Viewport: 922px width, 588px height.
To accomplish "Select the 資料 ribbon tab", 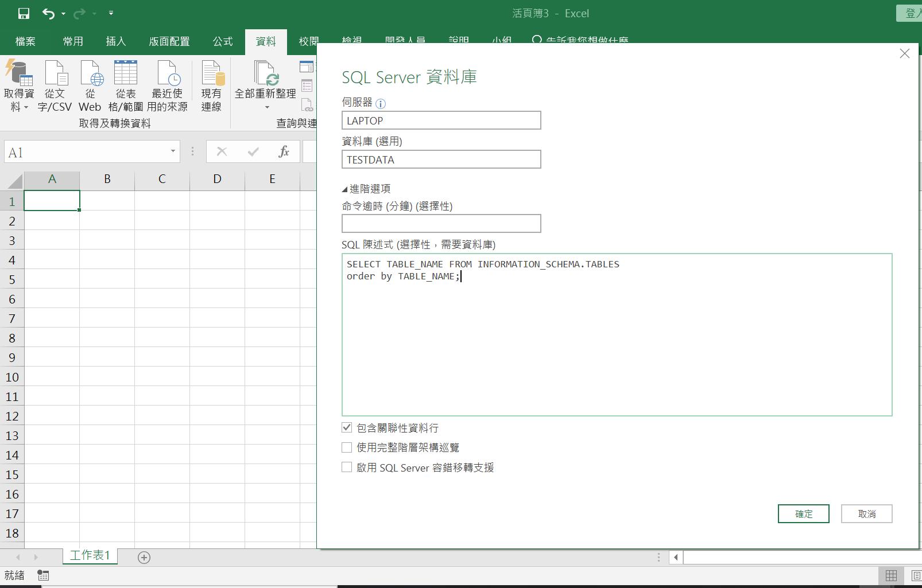I will pos(266,41).
